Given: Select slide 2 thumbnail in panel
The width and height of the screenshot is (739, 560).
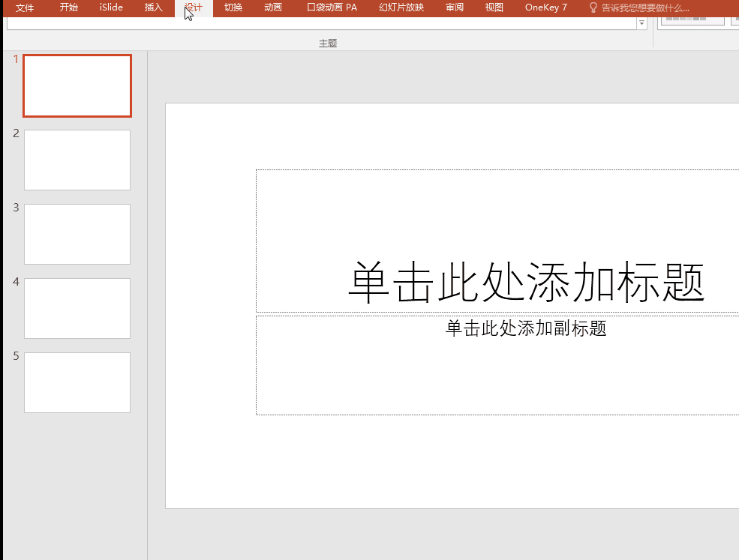Looking at the screenshot, I should pos(77,160).
